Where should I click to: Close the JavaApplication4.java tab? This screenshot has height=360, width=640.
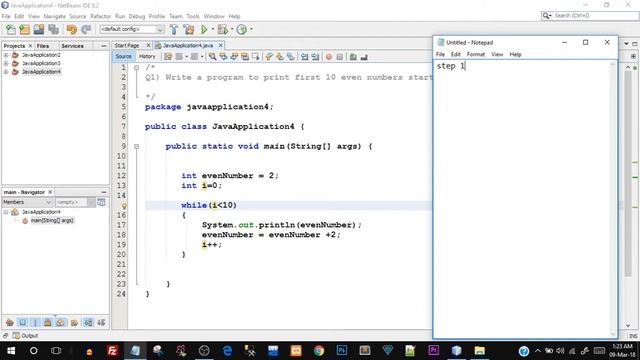point(221,45)
